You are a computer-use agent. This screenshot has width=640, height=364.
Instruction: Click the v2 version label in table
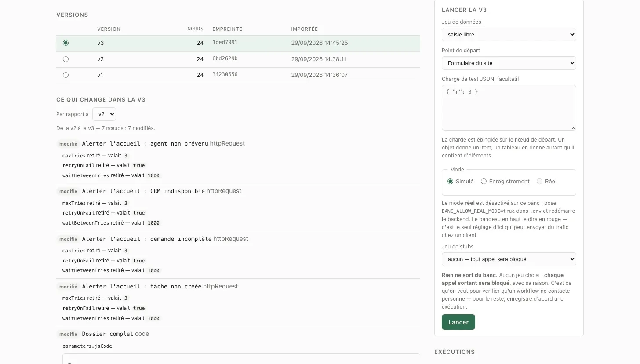(x=101, y=59)
